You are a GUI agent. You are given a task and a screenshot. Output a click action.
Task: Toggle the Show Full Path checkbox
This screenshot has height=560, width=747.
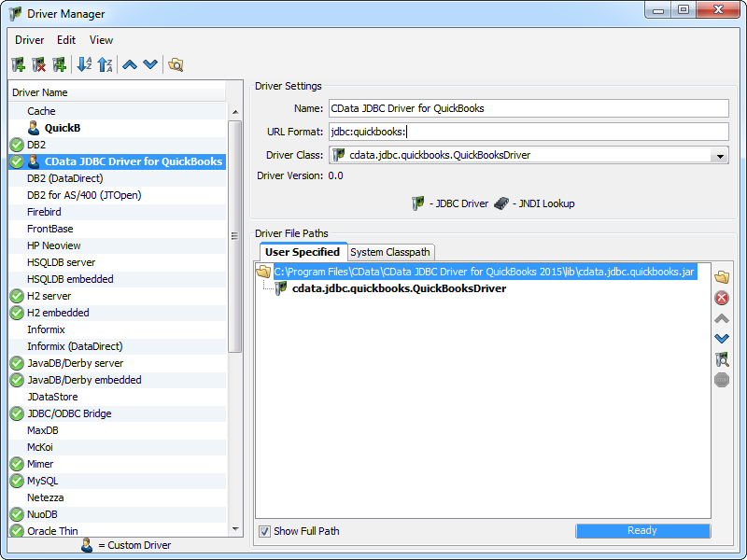tap(264, 531)
